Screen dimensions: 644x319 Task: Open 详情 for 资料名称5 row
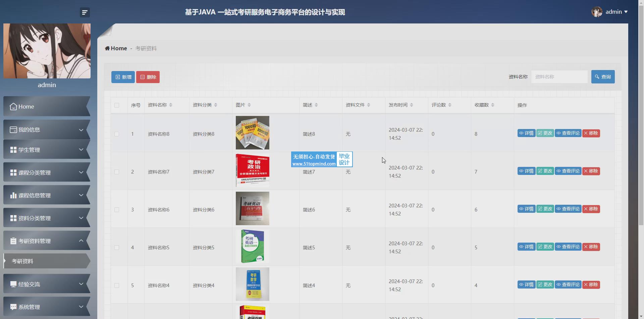pos(526,247)
